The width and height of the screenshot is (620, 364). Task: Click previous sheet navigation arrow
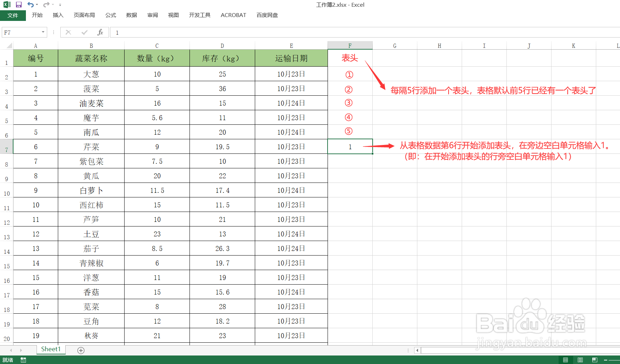(11, 350)
